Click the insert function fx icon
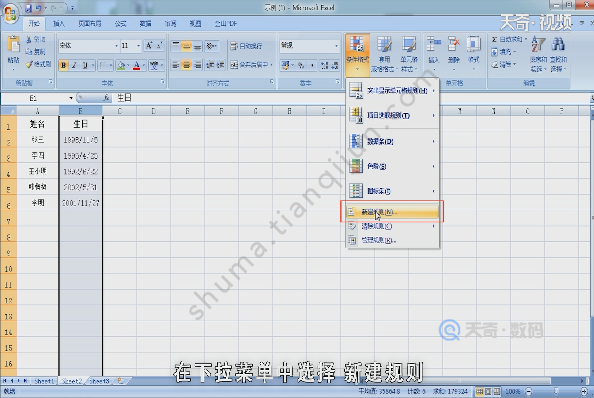This screenshot has width=594, height=398. (x=106, y=98)
